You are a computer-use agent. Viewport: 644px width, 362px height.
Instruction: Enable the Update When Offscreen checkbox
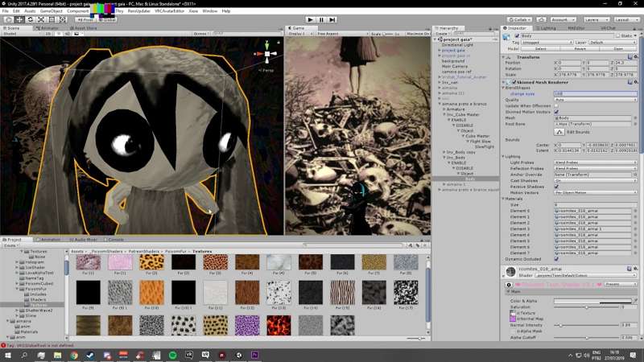pos(556,105)
